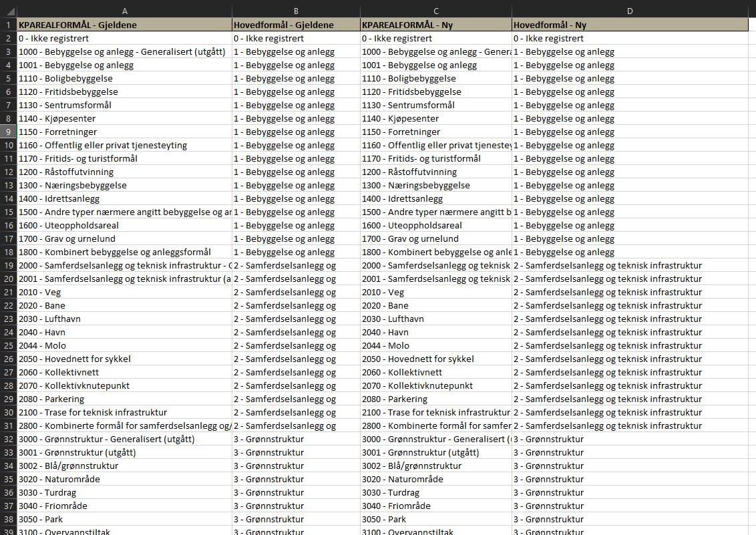
Task: Select '1400 - Idrettsanlegg' in column A
Action: pos(124,198)
